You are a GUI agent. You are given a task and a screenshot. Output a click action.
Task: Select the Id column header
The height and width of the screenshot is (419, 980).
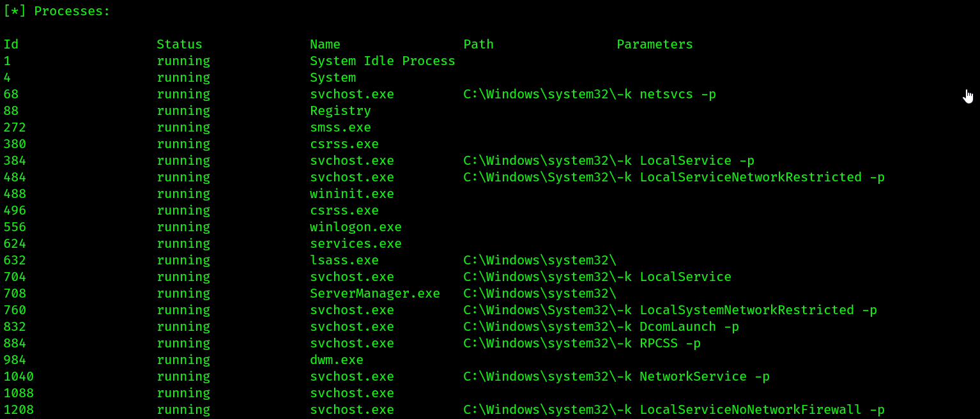pyautogui.click(x=11, y=44)
